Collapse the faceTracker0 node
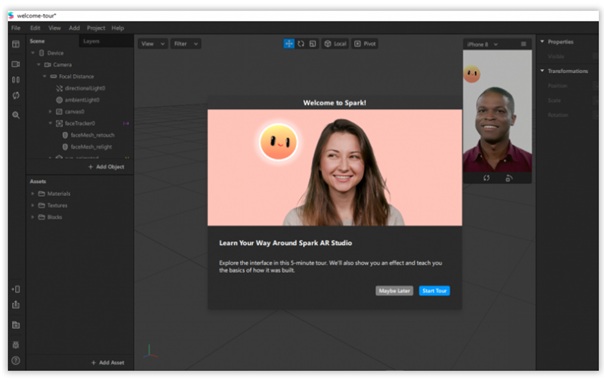This screenshot has width=606, height=386. point(50,123)
